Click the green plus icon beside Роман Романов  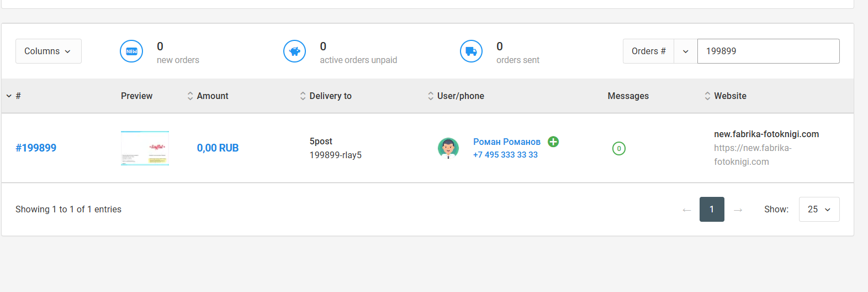pos(553,142)
